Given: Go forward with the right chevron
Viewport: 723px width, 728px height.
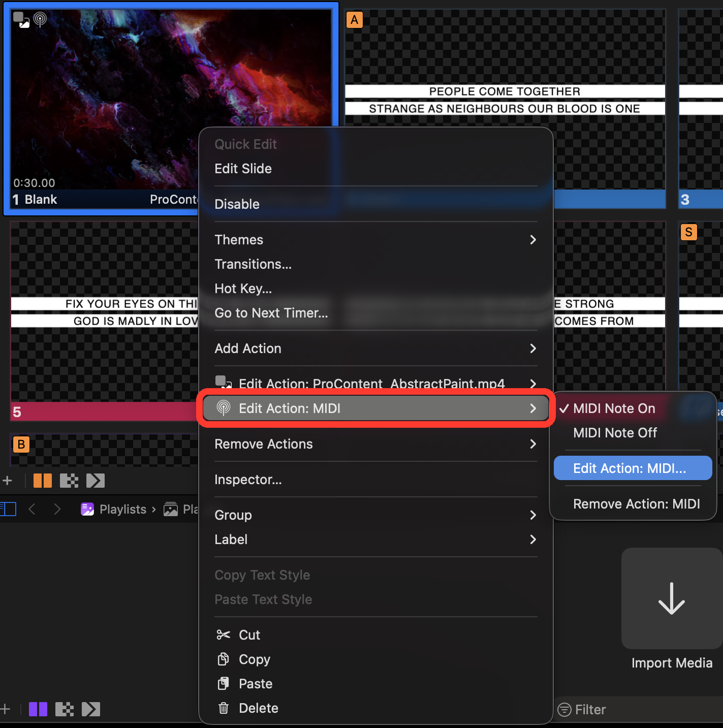Looking at the screenshot, I should pyautogui.click(x=57, y=509).
